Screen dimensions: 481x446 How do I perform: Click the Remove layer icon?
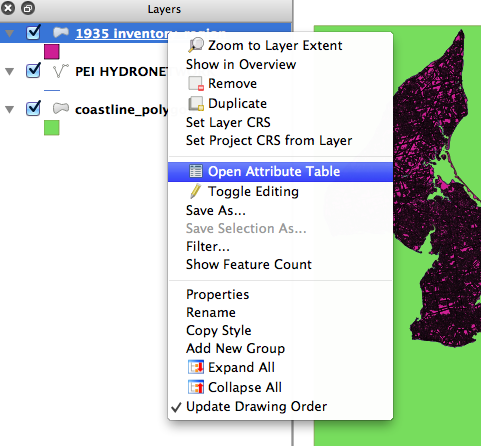click(x=196, y=83)
